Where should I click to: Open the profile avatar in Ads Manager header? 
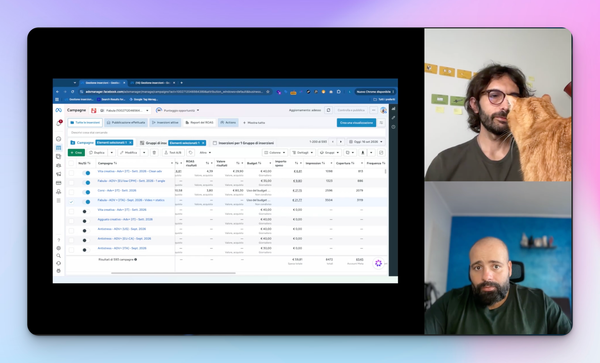pyautogui.click(x=383, y=110)
